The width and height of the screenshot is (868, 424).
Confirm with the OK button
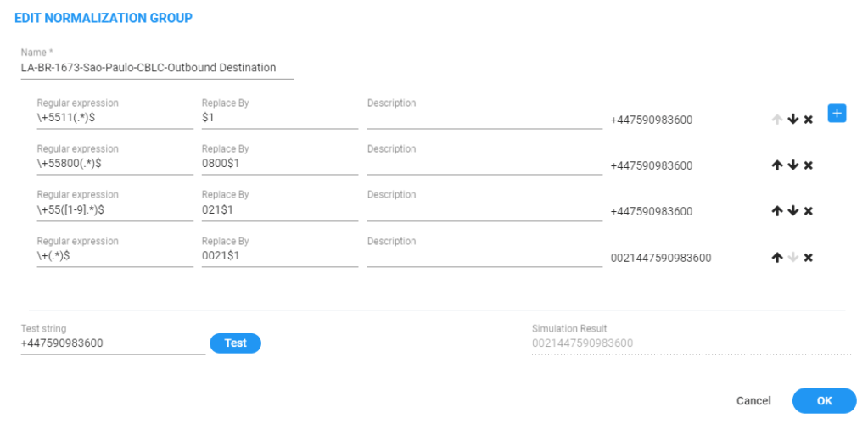click(x=824, y=401)
